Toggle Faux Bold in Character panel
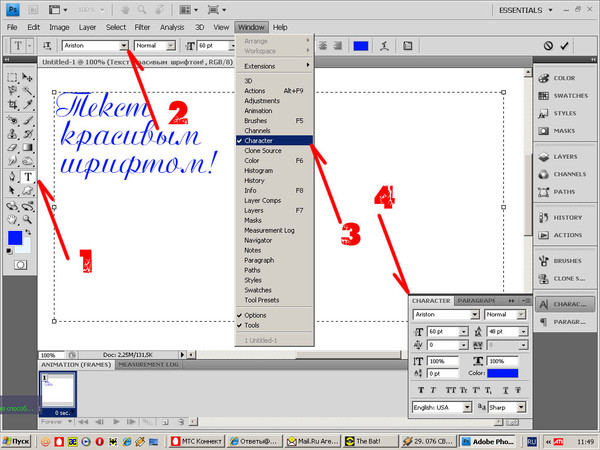600x450 pixels. (x=421, y=390)
